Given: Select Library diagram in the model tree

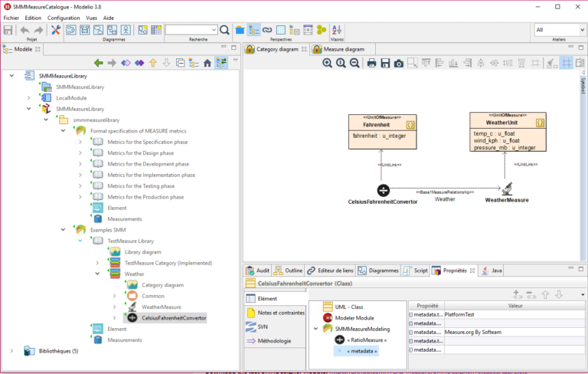Looking at the screenshot, I should (143, 252).
